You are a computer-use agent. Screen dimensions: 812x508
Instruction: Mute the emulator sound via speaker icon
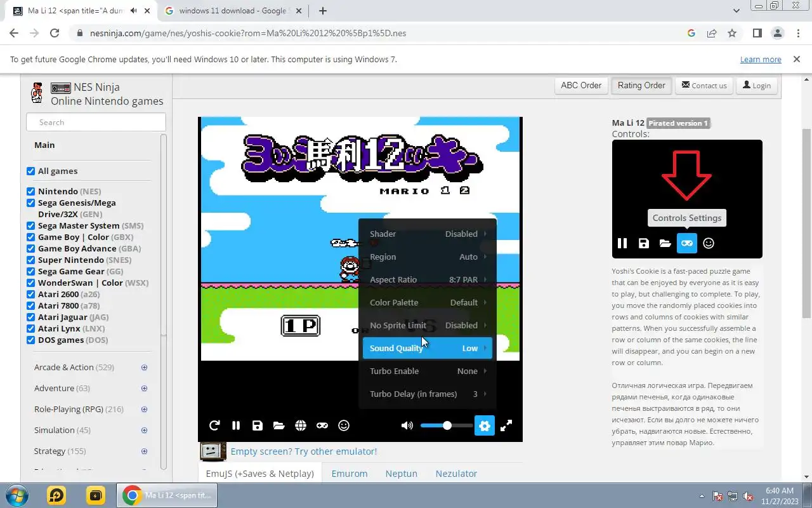coord(407,425)
